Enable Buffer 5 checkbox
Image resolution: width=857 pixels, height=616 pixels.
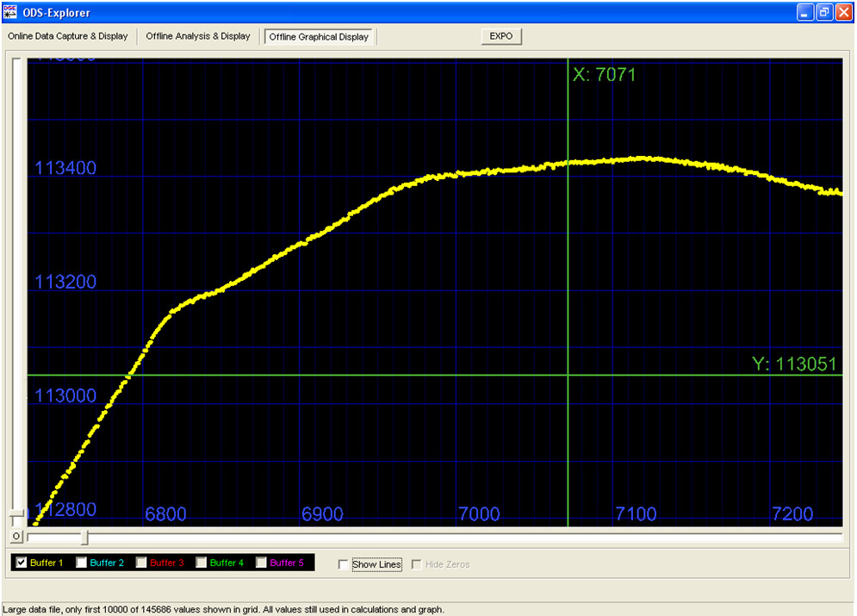click(261, 562)
